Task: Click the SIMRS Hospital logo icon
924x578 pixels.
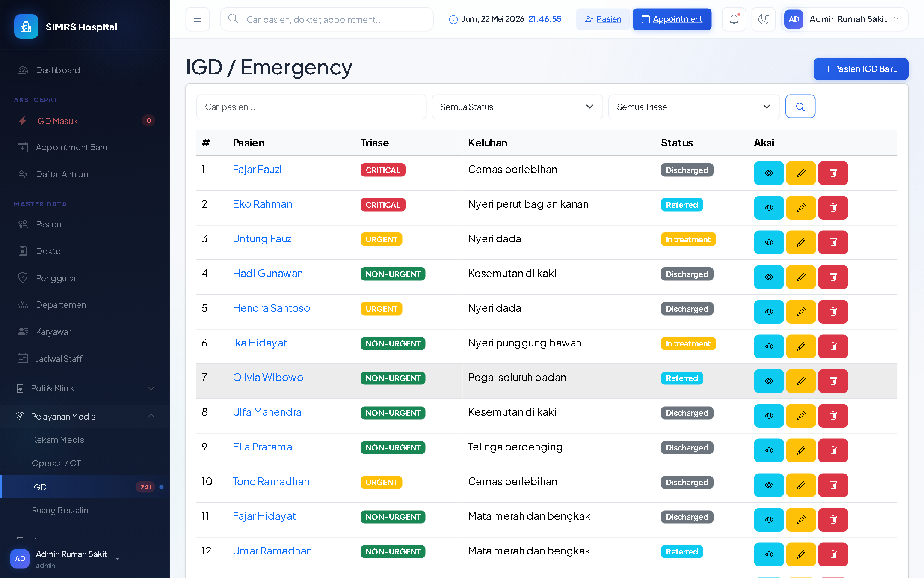Action: (x=26, y=27)
